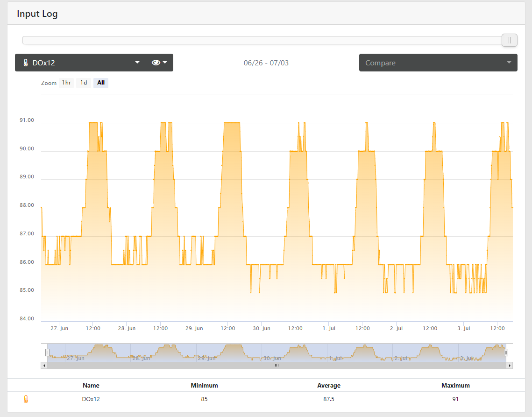This screenshot has width=532, height=417.
Task: Click the 27. Jun x-axis label
Action: pos(59,328)
